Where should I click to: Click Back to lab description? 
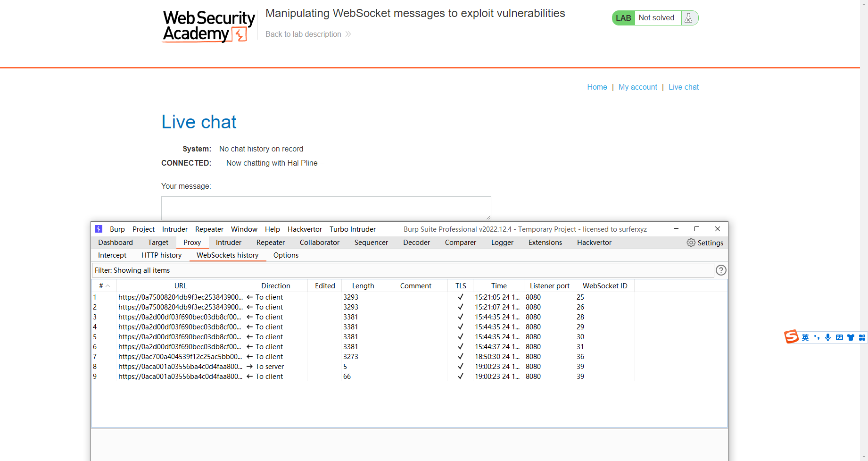click(303, 34)
